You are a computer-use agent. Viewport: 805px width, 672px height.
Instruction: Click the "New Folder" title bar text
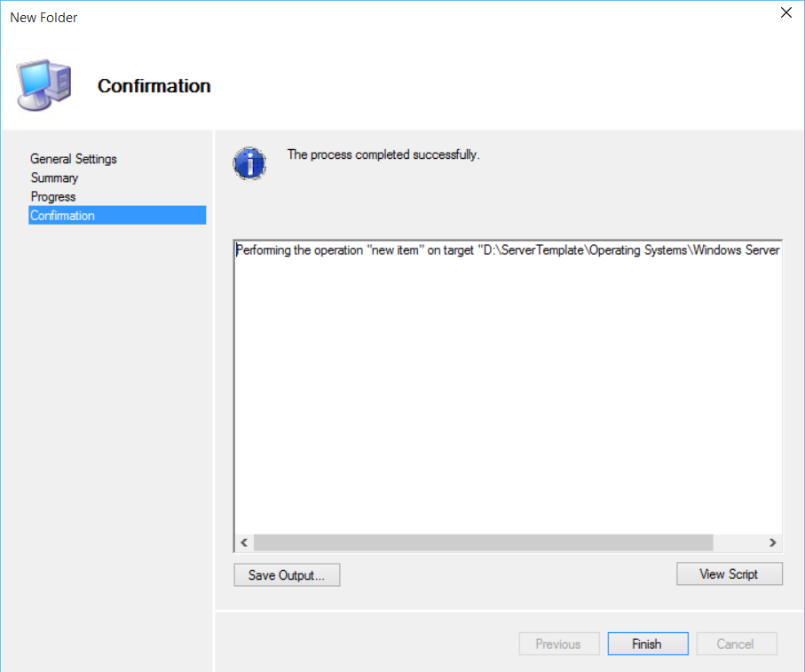coord(43,18)
